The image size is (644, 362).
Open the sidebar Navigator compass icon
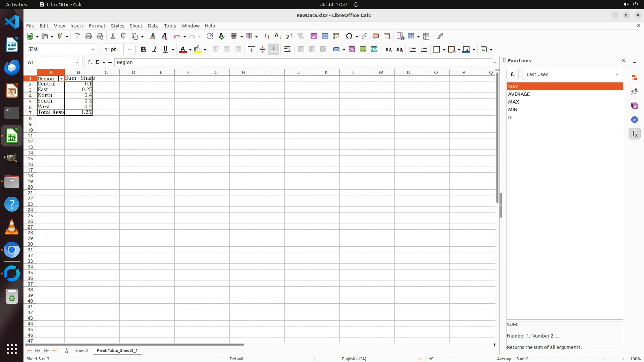[x=634, y=120]
